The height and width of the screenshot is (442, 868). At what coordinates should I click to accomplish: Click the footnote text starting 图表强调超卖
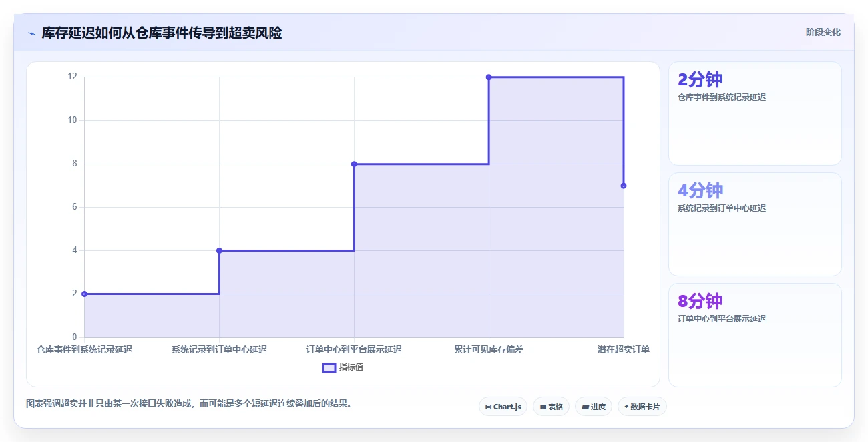(x=189, y=403)
